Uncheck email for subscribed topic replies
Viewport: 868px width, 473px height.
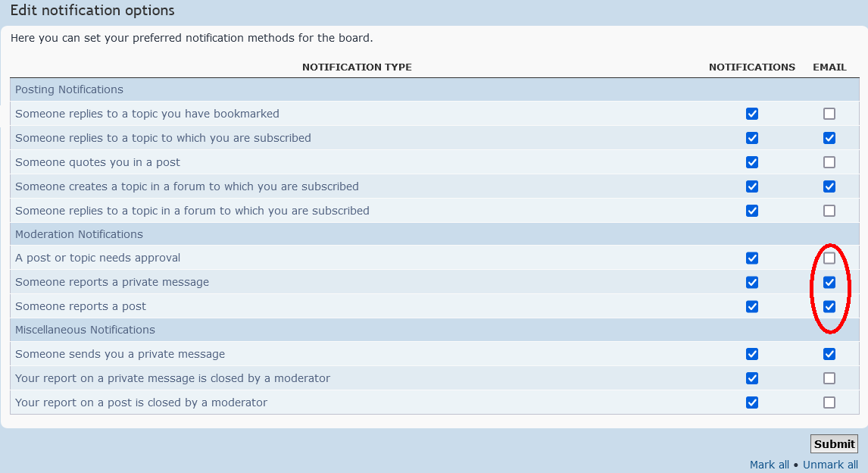829,138
